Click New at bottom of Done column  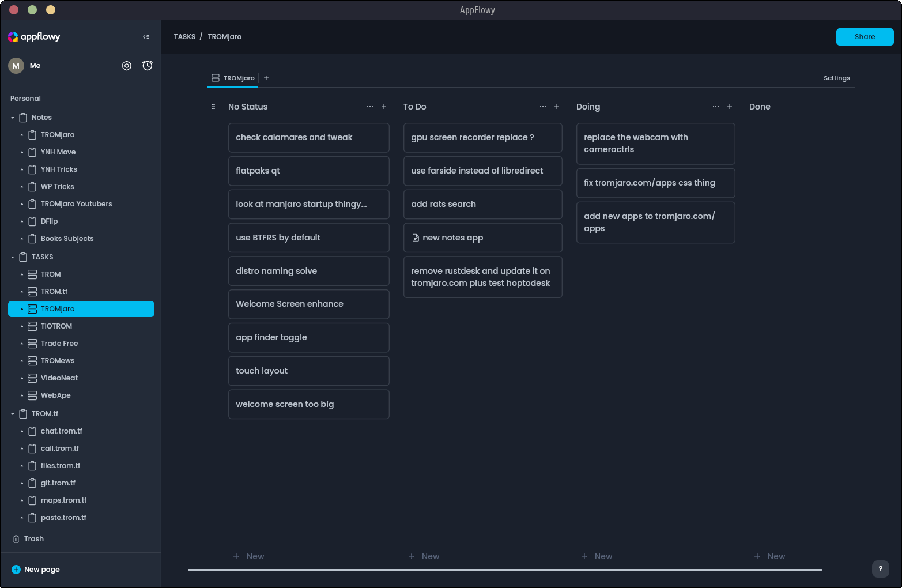[x=769, y=556]
